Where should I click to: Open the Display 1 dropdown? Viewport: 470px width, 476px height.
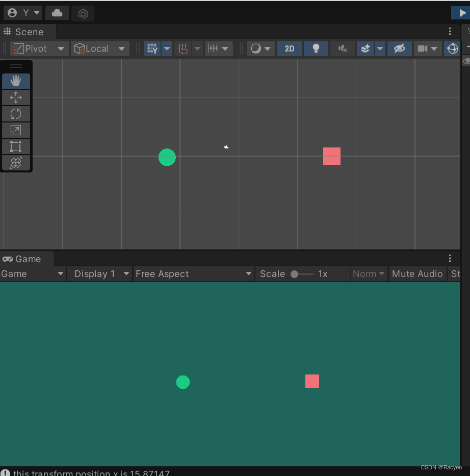point(99,273)
